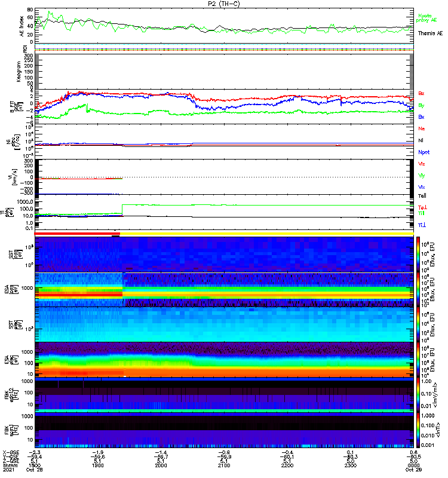Screen dimensions: 448x478
Task: Click the '-59.4' Y-GSE value
Action: pos(35,456)
